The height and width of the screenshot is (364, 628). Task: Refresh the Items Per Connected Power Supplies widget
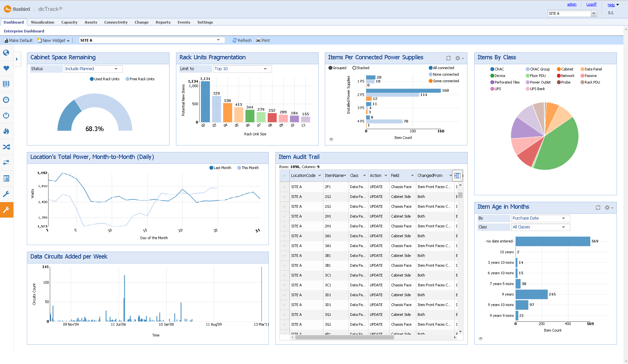tap(449, 58)
